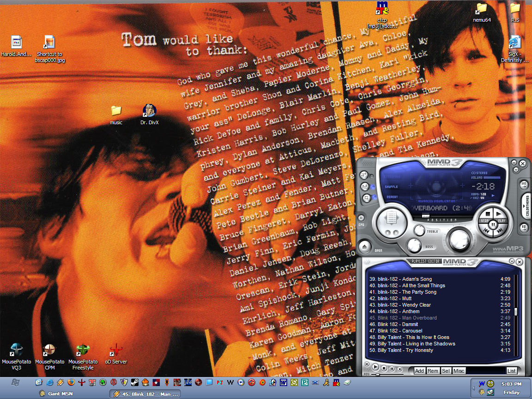Click the Open eject button in Winamp
The height and width of the screenshot is (399, 532).
(x=365, y=246)
